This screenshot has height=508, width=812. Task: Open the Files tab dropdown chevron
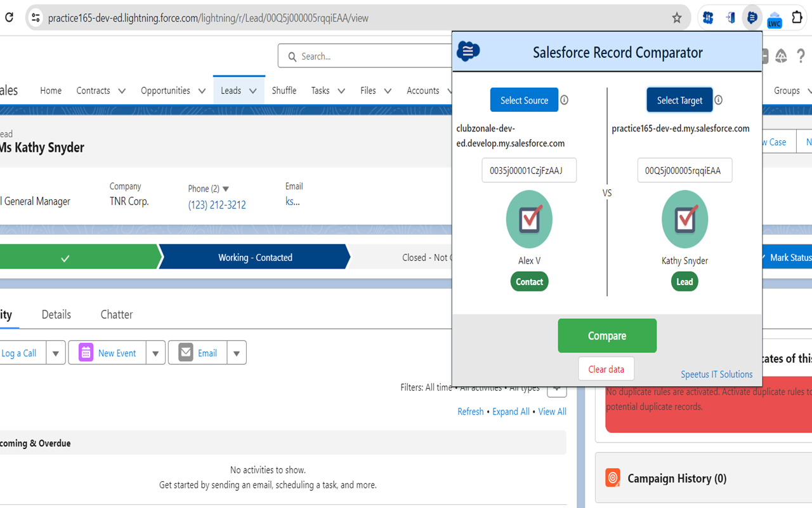[388, 91]
